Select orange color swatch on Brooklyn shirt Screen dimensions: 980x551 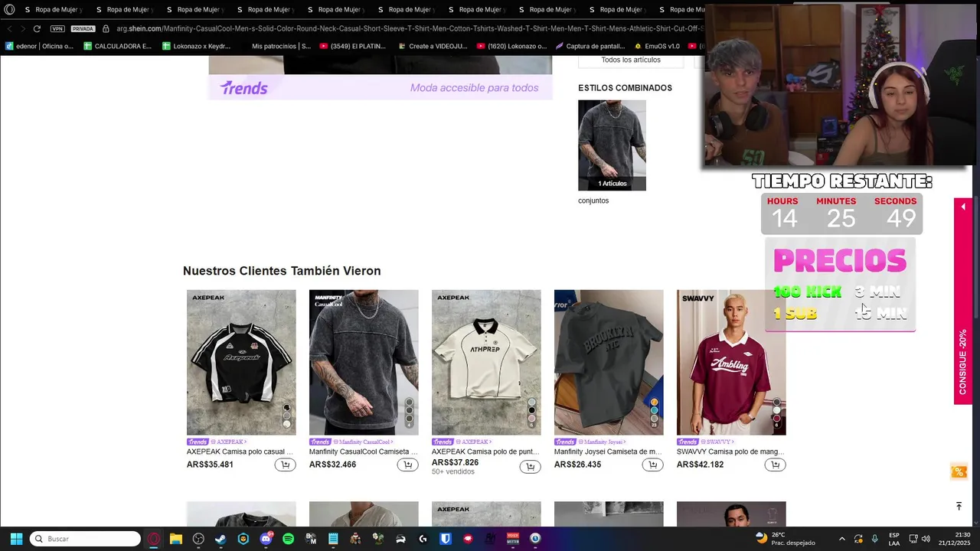click(655, 402)
